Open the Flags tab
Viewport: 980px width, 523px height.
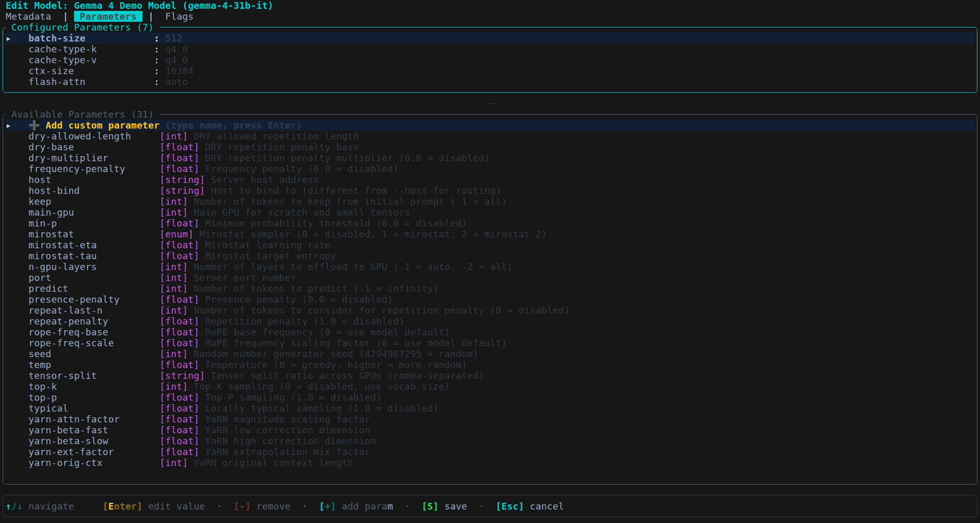(x=179, y=16)
